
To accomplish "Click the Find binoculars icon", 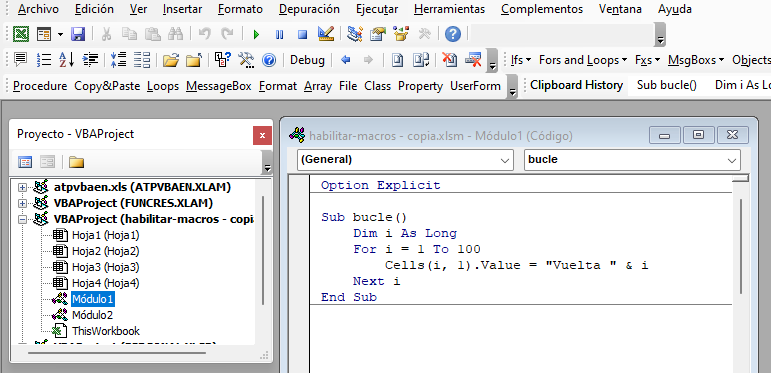I will [x=175, y=34].
